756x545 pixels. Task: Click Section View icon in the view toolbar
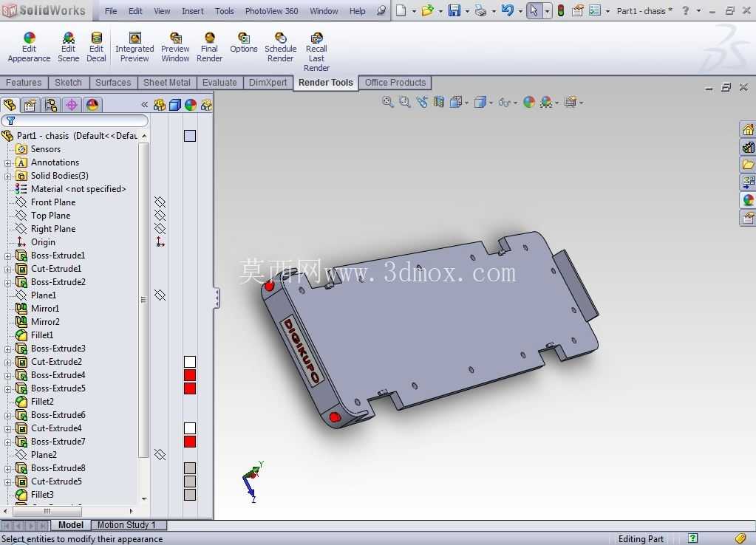[439, 102]
